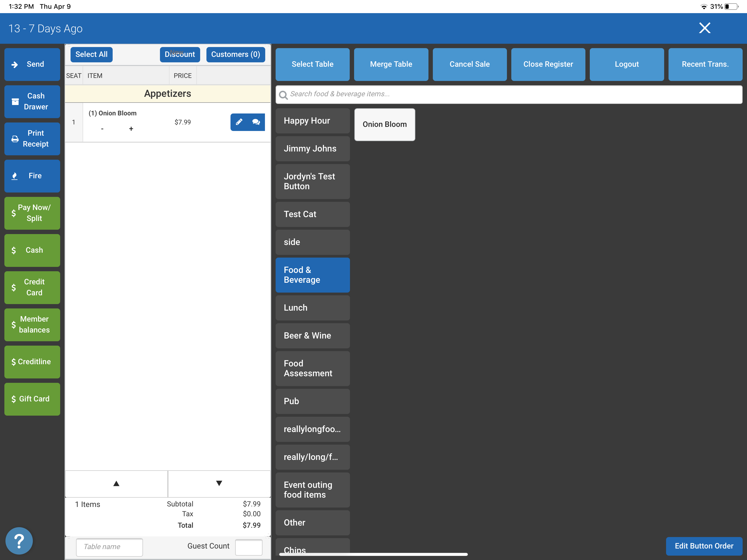
Task: Decrease Onion Bloom quantity with minus
Action: pos(102,129)
